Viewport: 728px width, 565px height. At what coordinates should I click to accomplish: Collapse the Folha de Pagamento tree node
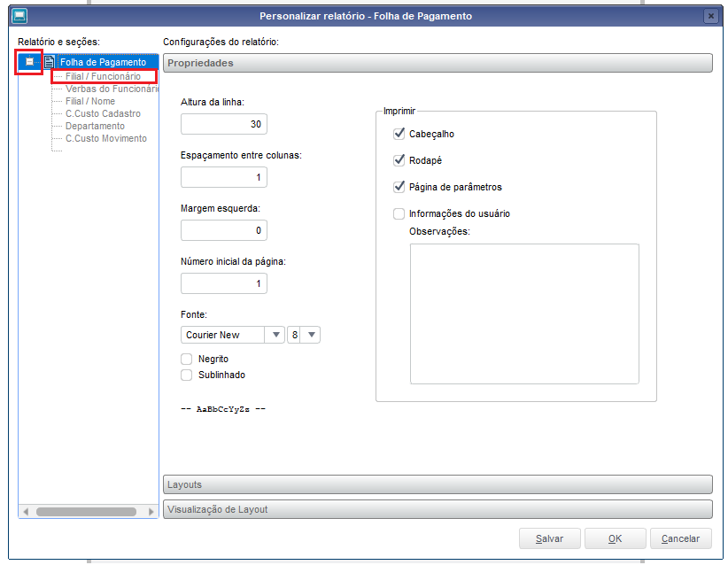[x=30, y=62]
